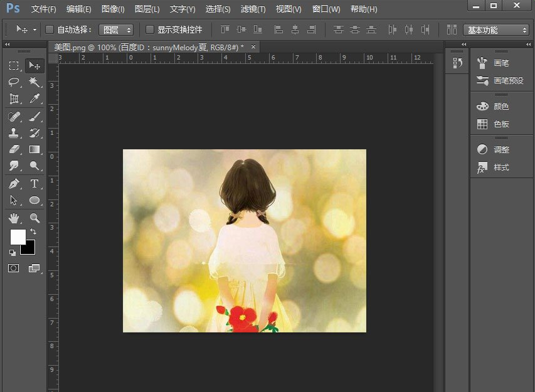The width and height of the screenshot is (535, 392).
Task: Open the 画笔预设 panel
Action: pyautogui.click(x=501, y=81)
